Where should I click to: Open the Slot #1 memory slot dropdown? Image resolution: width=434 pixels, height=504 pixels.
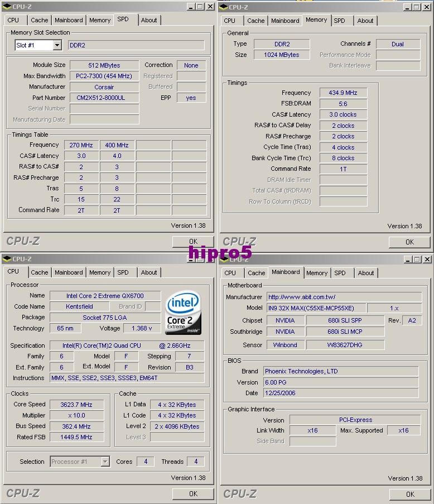[x=57, y=45]
